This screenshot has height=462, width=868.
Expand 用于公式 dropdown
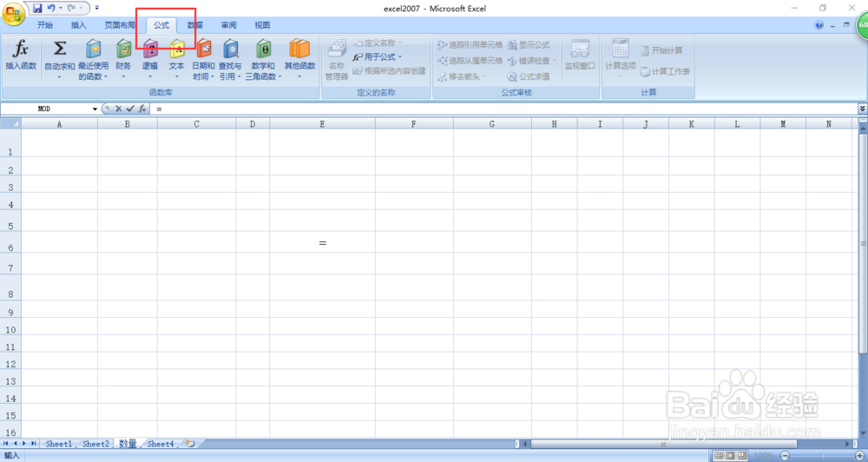tap(400, 57)
